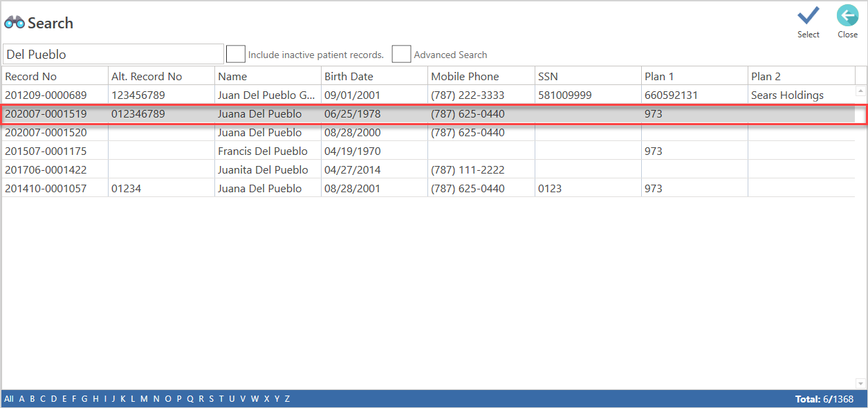Filter patients by letter X
The height and width of the screenshot is (408, 868).
click(x=267, y=399)
